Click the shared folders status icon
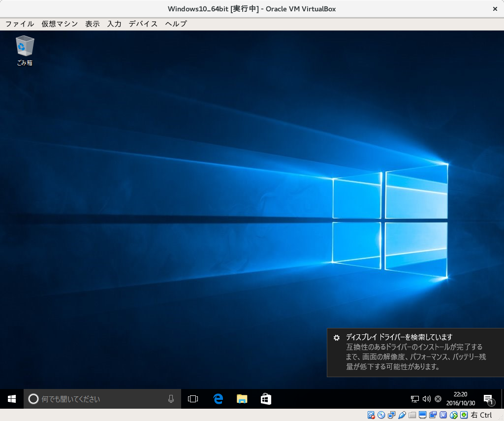 click(412, 415)
